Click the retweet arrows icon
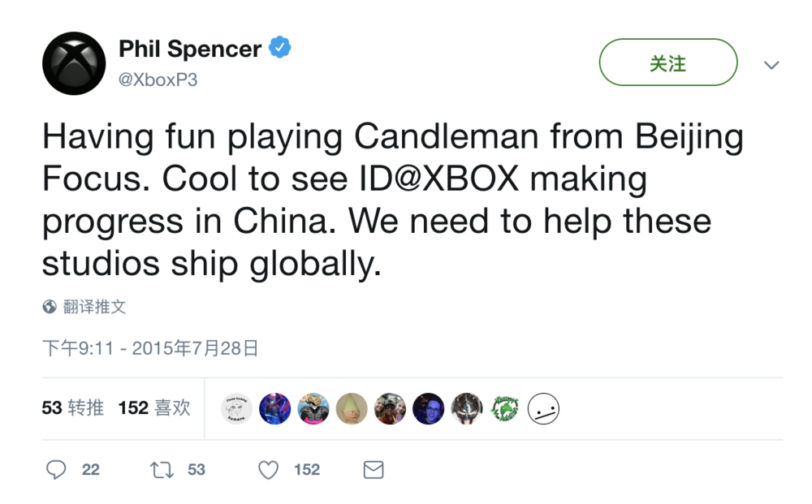The image size is (812, 504). coord(162,469)
